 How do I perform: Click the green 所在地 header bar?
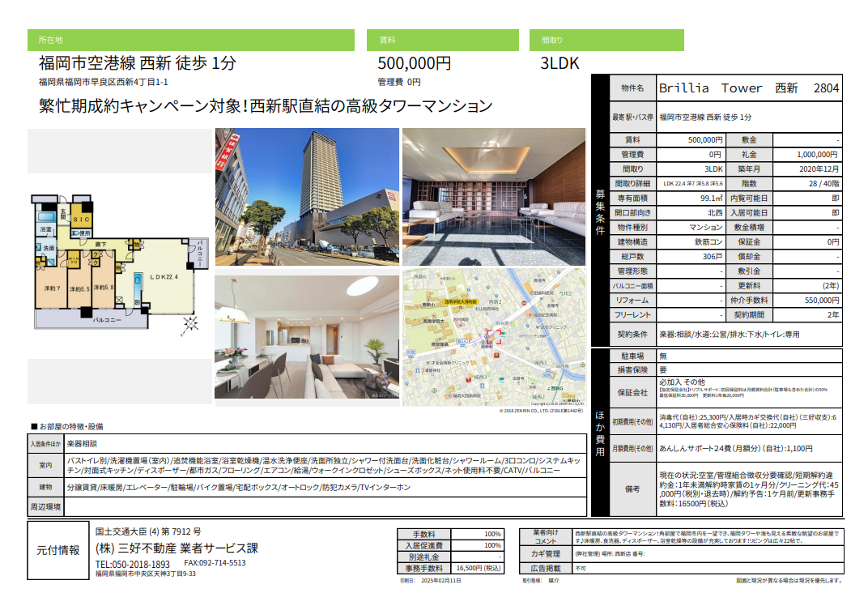coord(191,40)
